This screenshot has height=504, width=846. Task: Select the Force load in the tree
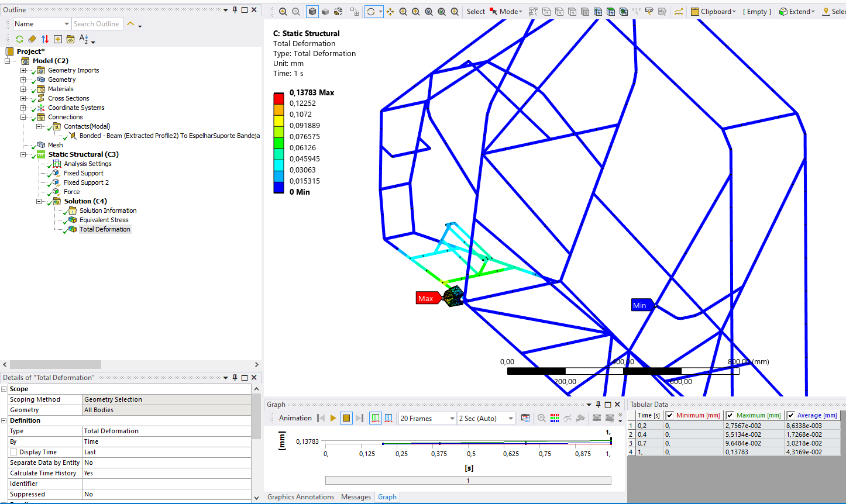pyautogui.click(x=71, y=192)
